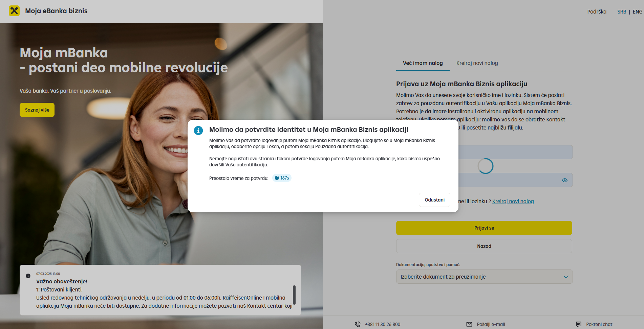
Task: Cancel with the Odustani button
Action: (x=434, y=200)
